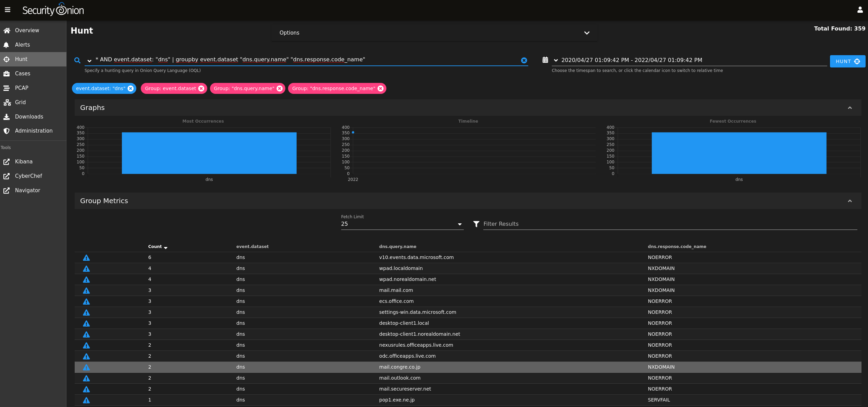Collapse the Graphs section
Screen dimensions: 868x407
[850, 108]
